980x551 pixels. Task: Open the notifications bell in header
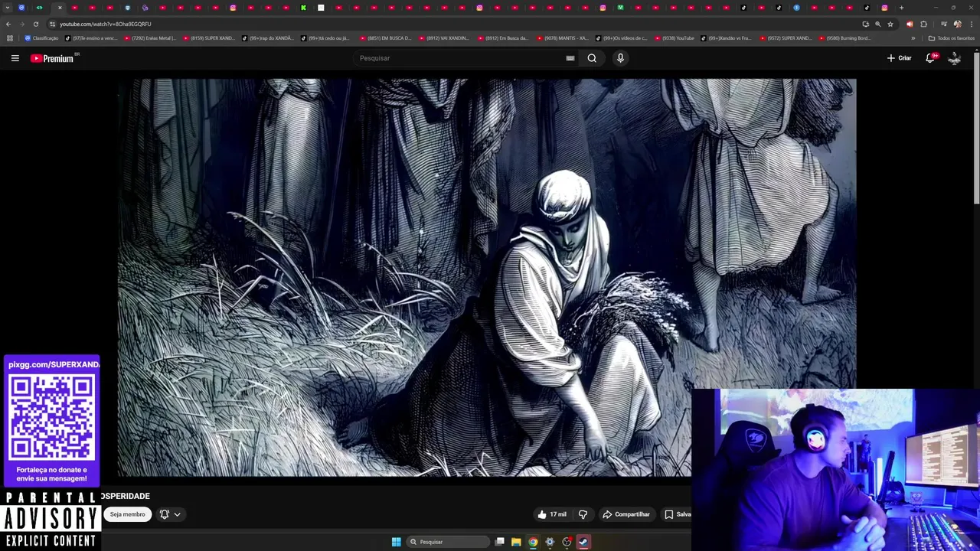pyautogui.click(x=930, y=58)
